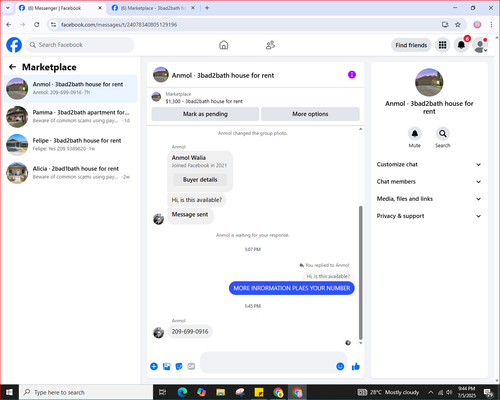Open Anmol 3bad2bath house for rent chat
Image resolution: width=500 pixels, height=400 pixels.
point(70,88)
